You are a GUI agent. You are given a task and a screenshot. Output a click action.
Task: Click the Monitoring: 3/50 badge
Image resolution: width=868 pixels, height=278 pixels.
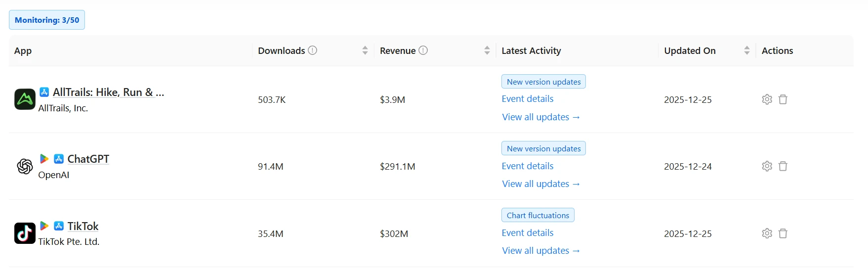[47, 20]
